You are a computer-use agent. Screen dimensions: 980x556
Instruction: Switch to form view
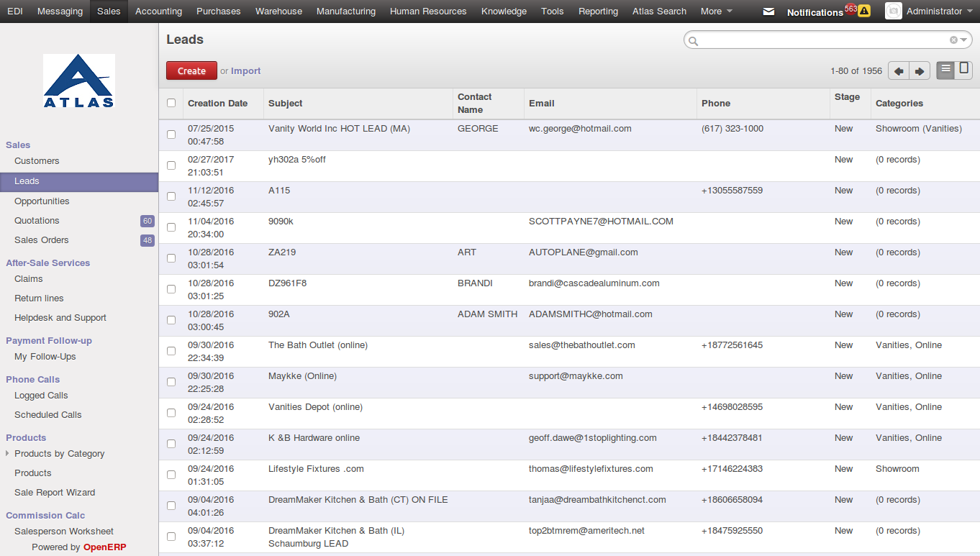(963, 70)
